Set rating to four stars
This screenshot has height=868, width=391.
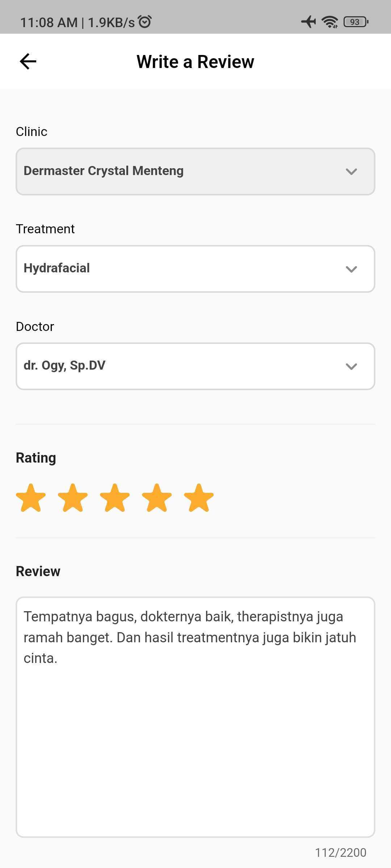157,498
